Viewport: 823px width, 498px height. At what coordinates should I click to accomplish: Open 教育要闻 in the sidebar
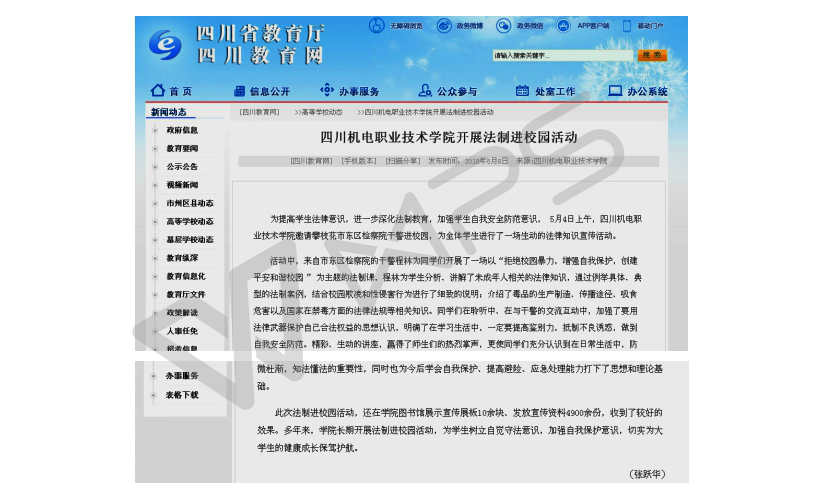(x=182, y=149)
